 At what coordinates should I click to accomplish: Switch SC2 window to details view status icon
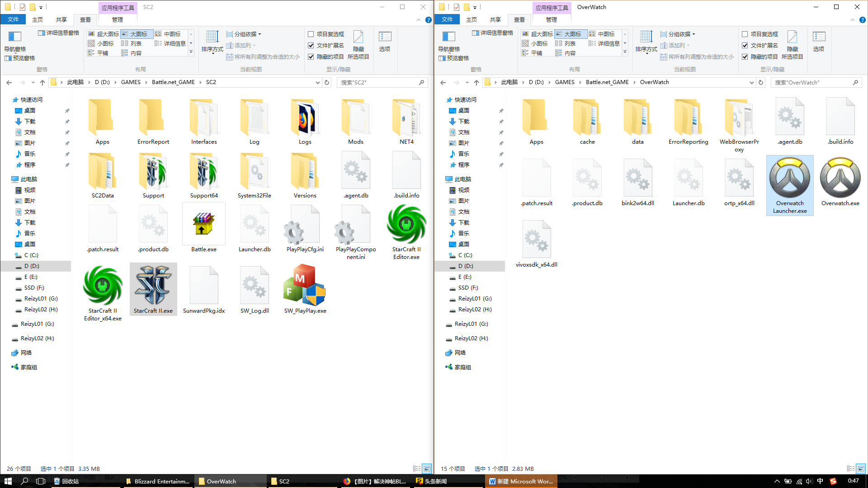[x=417, y=469]
